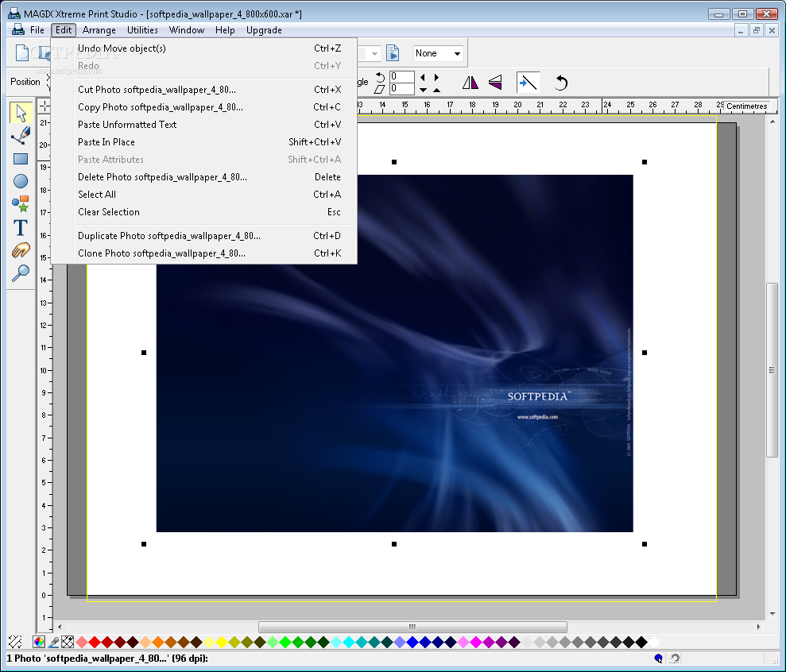Pick the bright green color swatch

coord(285,642)
